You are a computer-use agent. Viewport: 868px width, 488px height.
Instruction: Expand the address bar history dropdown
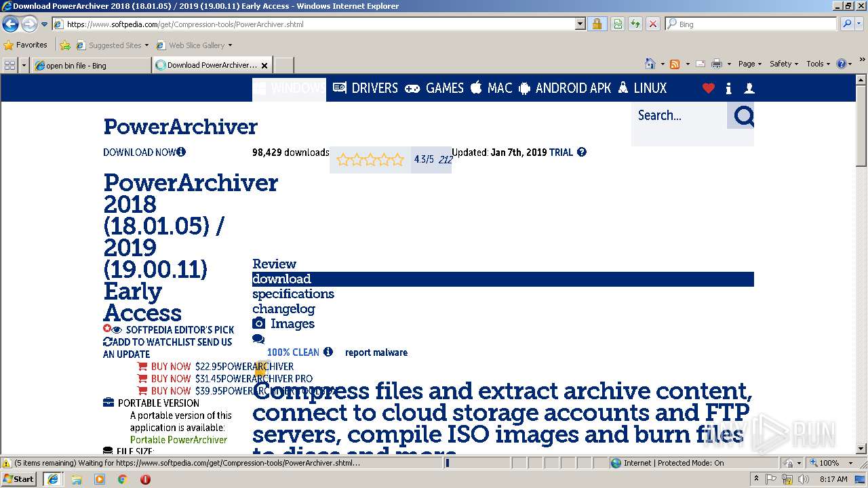580,24
